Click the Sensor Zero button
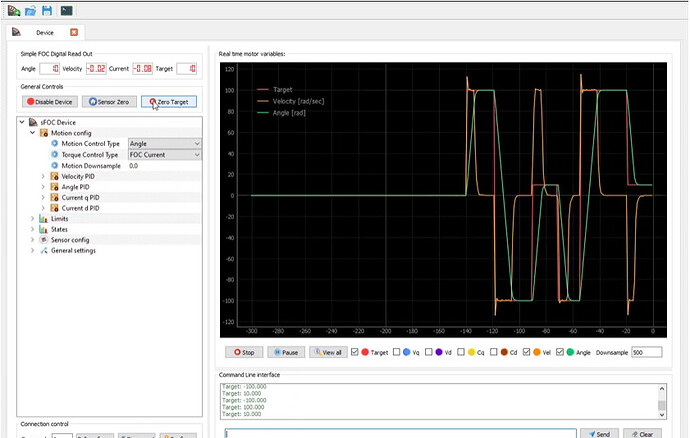Viewport: 690px width, 438px height. click(109, 102)
